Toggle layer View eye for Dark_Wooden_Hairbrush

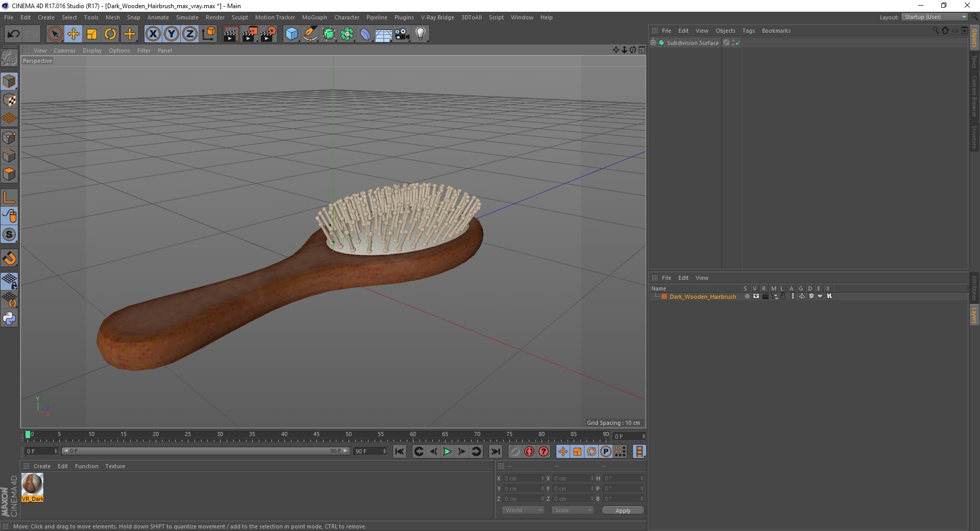tap(756, 297)
